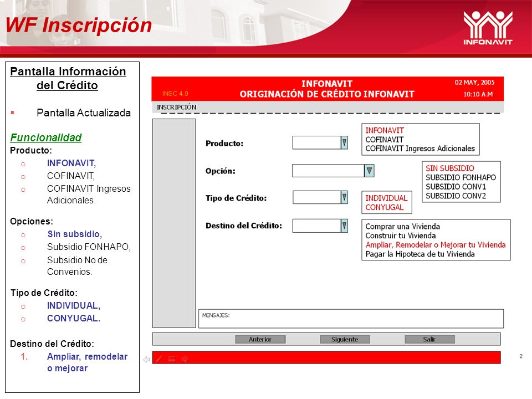Click the ORIGINACIÓN DE CRÉDITO INFONAVIT header
This screenshot has width=532, height=399.
[x=327, y=94]
